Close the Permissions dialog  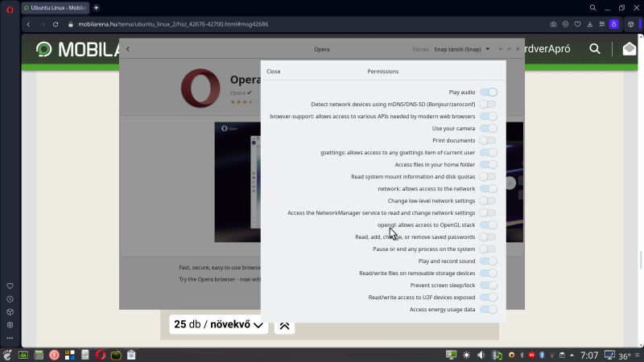click(274, 72)
